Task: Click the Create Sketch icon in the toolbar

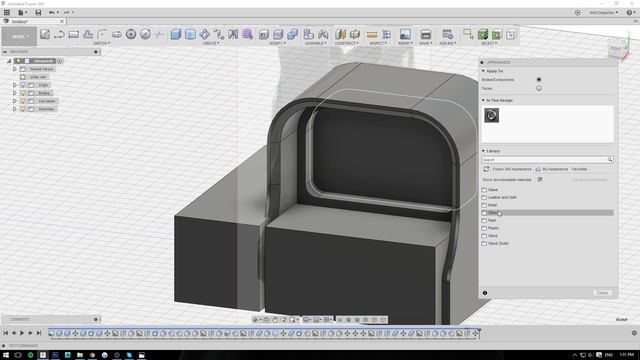Action: [x=45, y=34]
